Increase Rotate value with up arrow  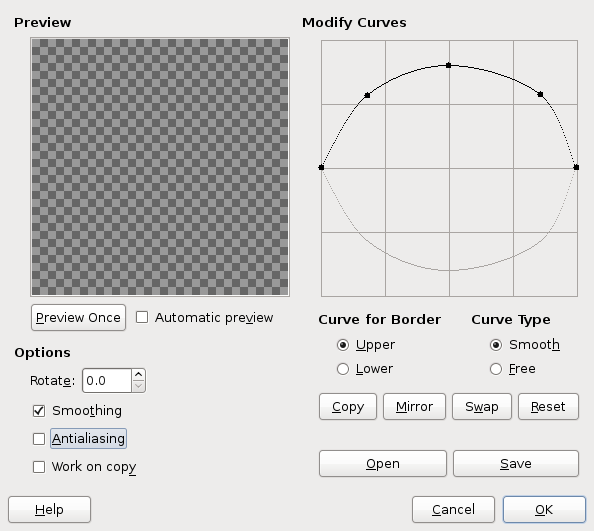139,375
